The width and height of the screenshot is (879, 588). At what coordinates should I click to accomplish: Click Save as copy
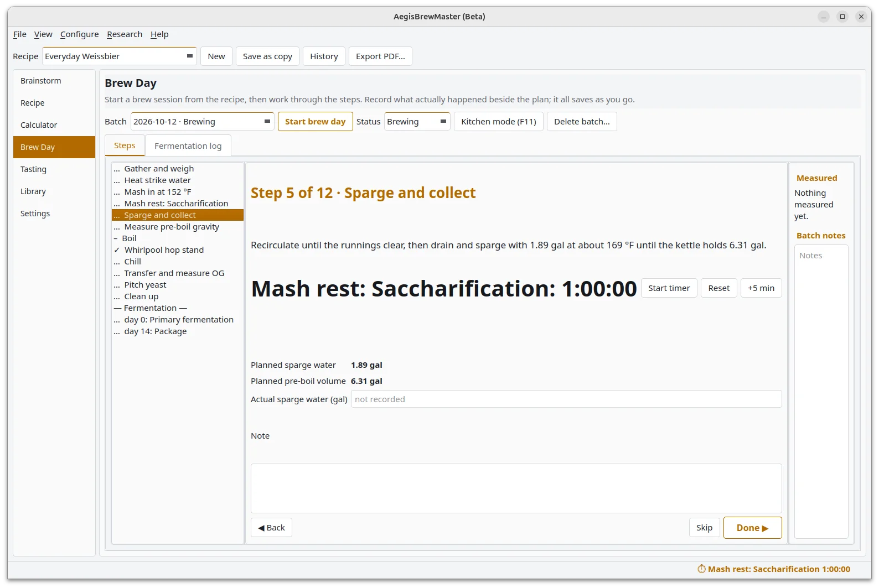click(x=267, y=56)
